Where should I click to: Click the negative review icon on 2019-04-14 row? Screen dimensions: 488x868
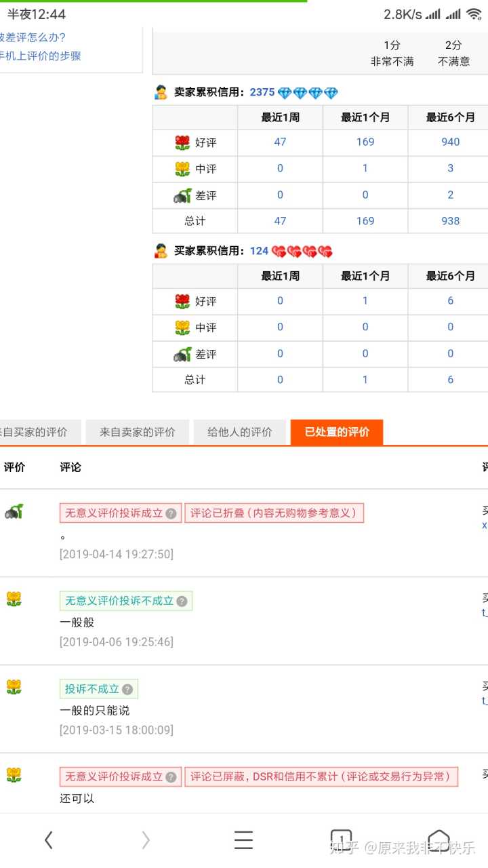point(14,512)
